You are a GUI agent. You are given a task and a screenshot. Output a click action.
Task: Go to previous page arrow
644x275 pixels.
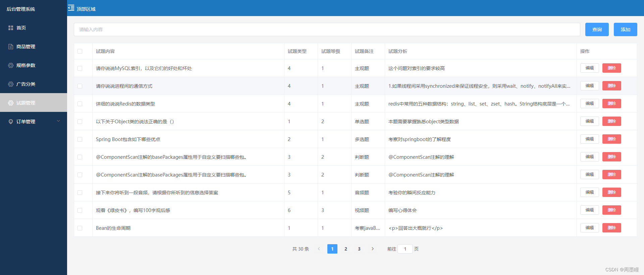click(319, 249)
